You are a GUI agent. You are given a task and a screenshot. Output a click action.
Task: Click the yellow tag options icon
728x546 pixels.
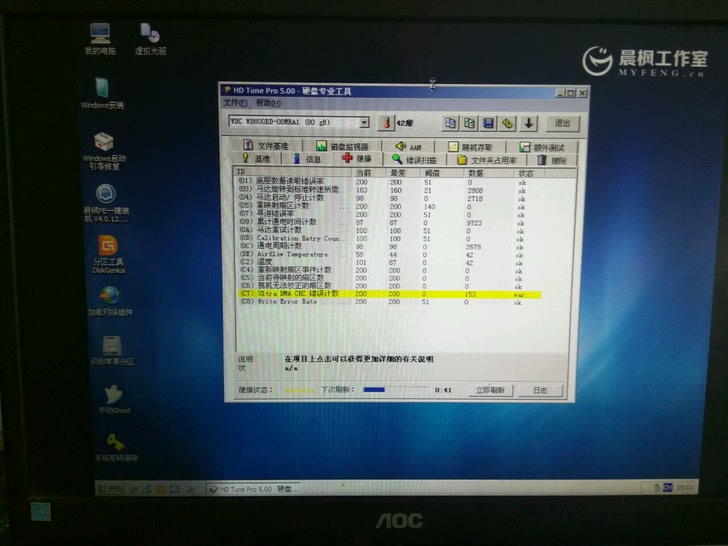pyautogui.click(x=507, y=123)
